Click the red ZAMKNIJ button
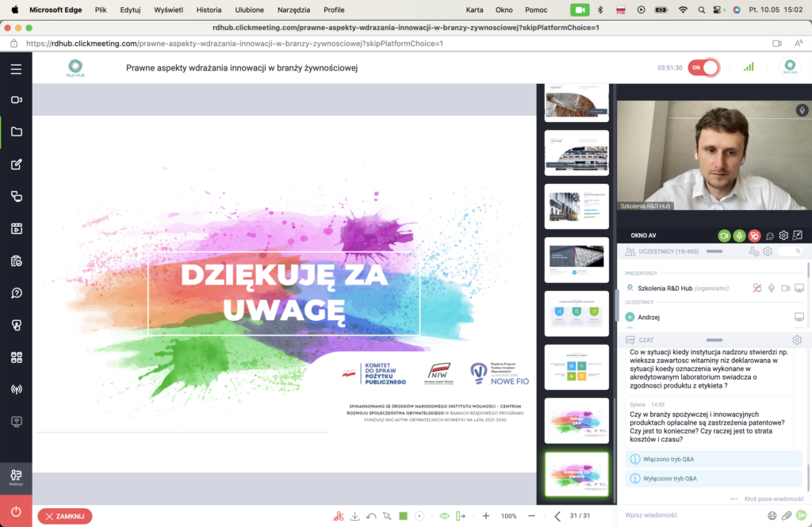This screenshot has height=527, width=812. 65,516
